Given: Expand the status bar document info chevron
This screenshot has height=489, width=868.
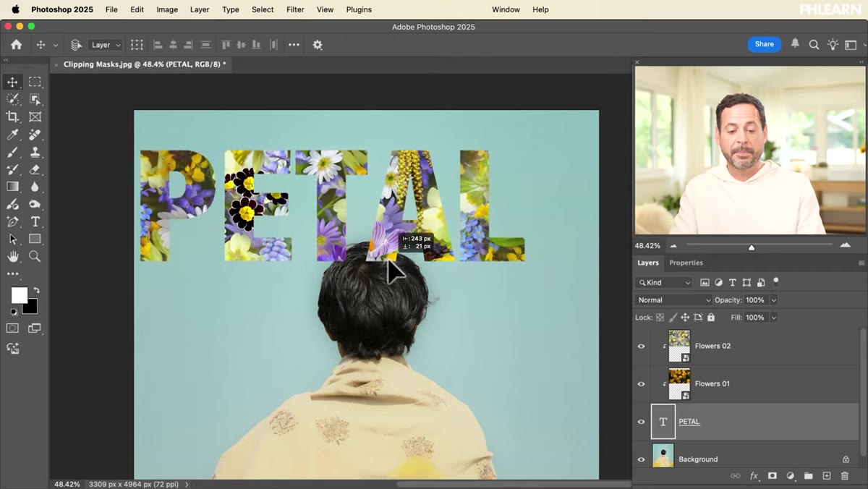Looking at the screenshot, I should click(x=187, y=484).
